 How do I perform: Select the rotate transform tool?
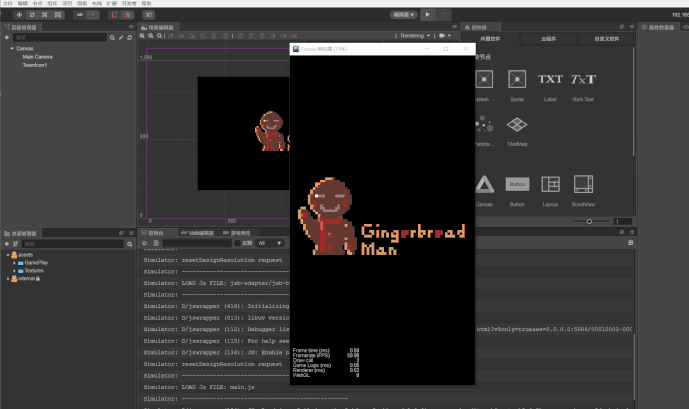point(32,14)
